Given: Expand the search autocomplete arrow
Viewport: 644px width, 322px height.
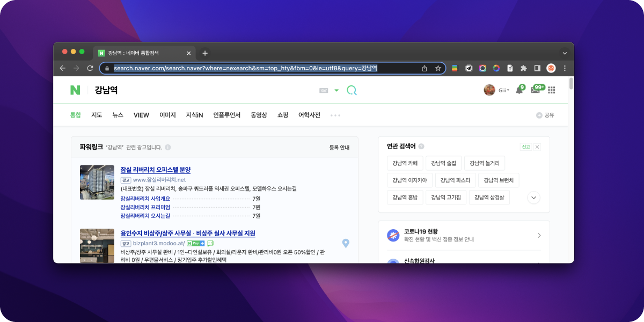Looking at the screenshot, I should (336, 91).
